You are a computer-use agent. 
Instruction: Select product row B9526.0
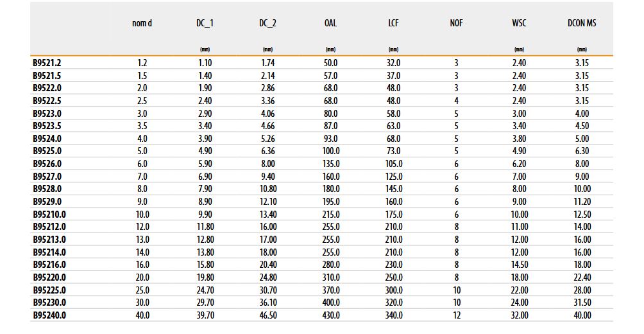coord(47,164)
